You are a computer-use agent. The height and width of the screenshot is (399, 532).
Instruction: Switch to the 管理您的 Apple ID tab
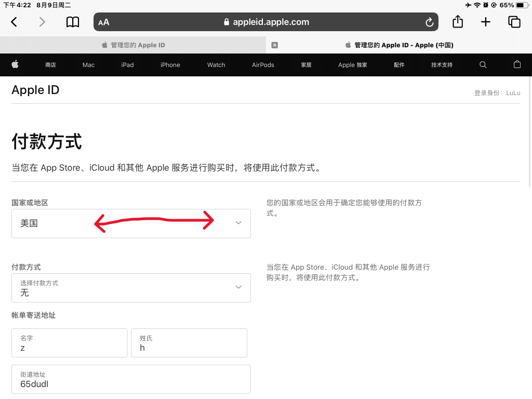click(x=133, y=45)
